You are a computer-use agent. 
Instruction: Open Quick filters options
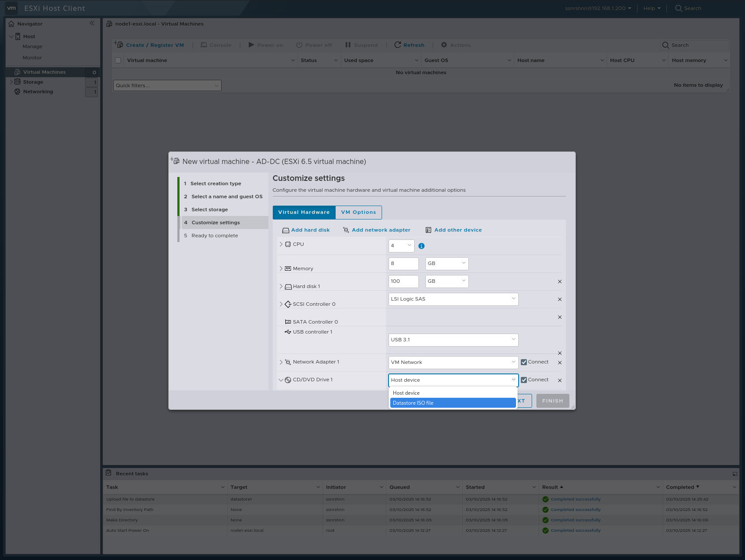167,85
